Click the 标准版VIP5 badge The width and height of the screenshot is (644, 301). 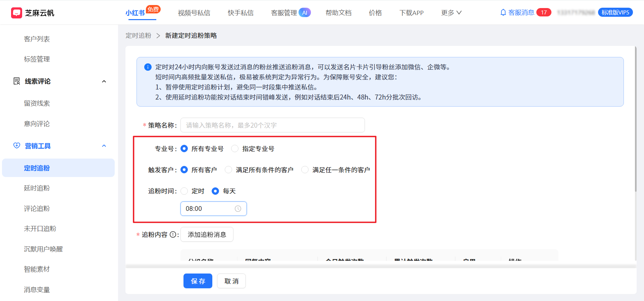615,12
